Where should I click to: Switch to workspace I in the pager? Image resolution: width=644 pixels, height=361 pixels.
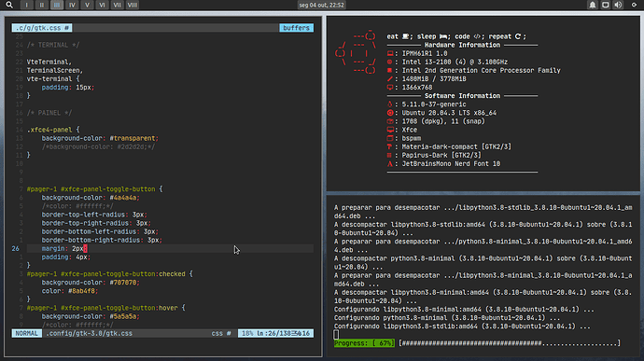pyautogui.click(x=27, y=5)
